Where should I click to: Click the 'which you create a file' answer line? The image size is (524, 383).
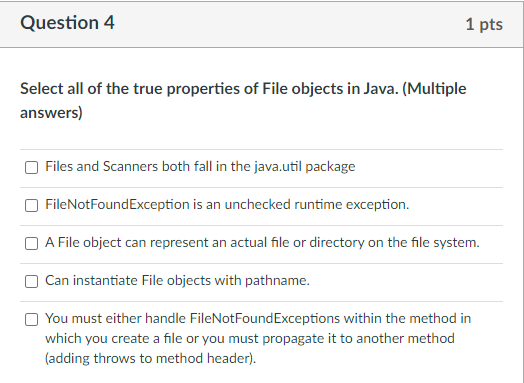250,338
